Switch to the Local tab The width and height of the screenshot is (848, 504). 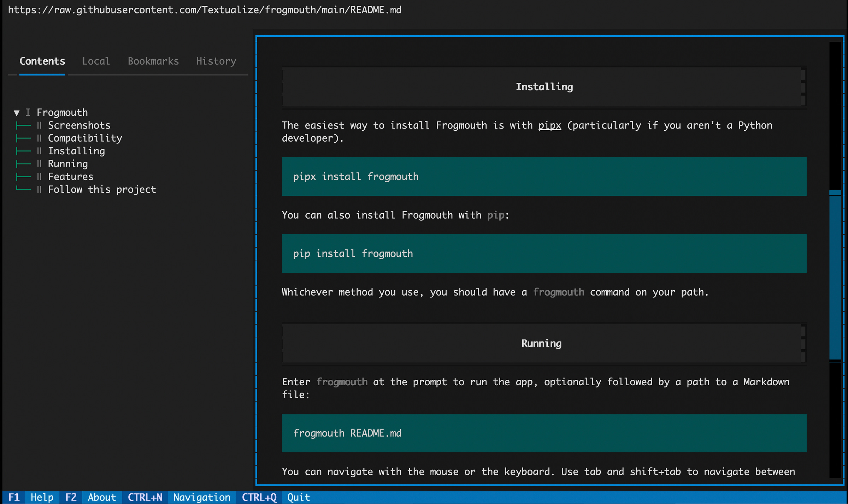coord(96,61)
